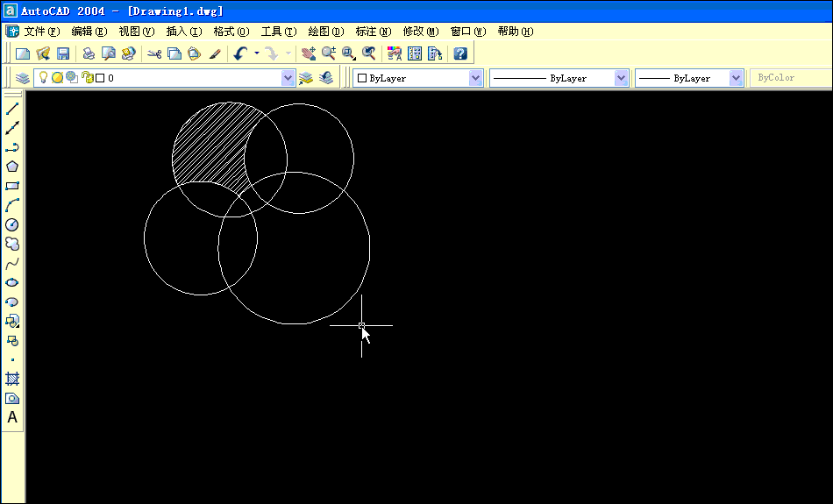The width and height of the screenshot is (833, 504).
Task: Click the Publish icon
Action: pos(129,53)
